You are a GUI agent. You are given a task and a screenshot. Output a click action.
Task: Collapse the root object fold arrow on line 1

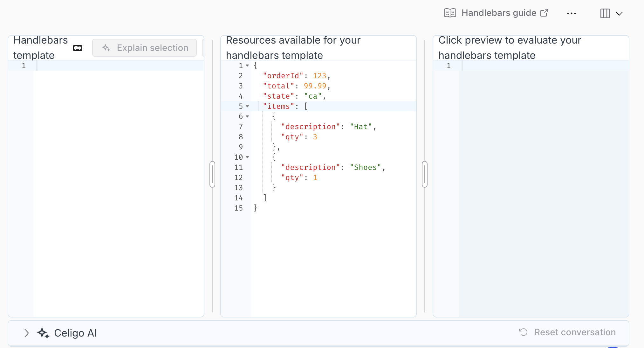click(247, 66)
